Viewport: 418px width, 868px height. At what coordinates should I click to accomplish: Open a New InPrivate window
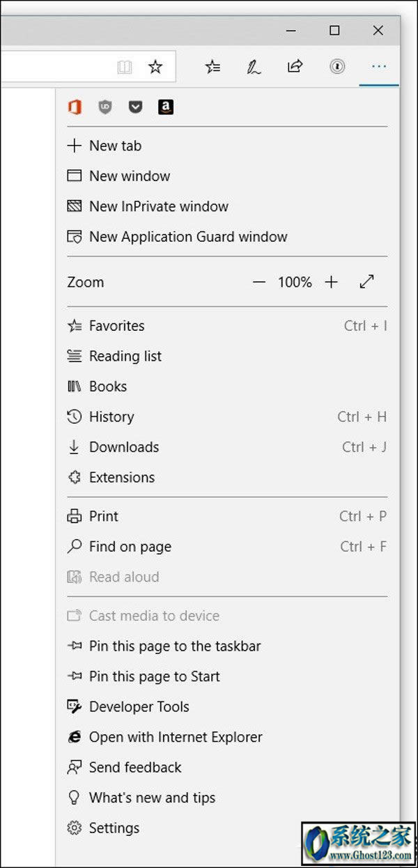click(x=158, y=206)
